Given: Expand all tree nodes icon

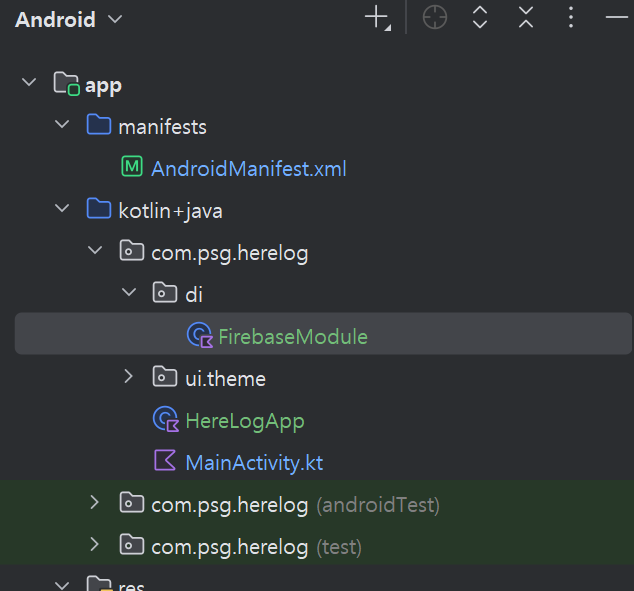Looking at the screenshot, I should 480,18.
